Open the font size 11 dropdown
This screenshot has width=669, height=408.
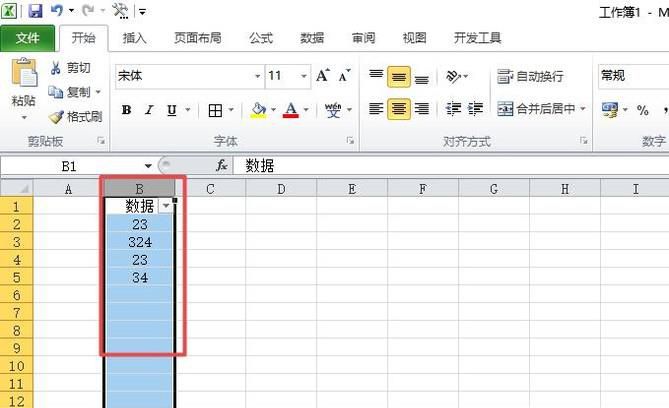304,76
